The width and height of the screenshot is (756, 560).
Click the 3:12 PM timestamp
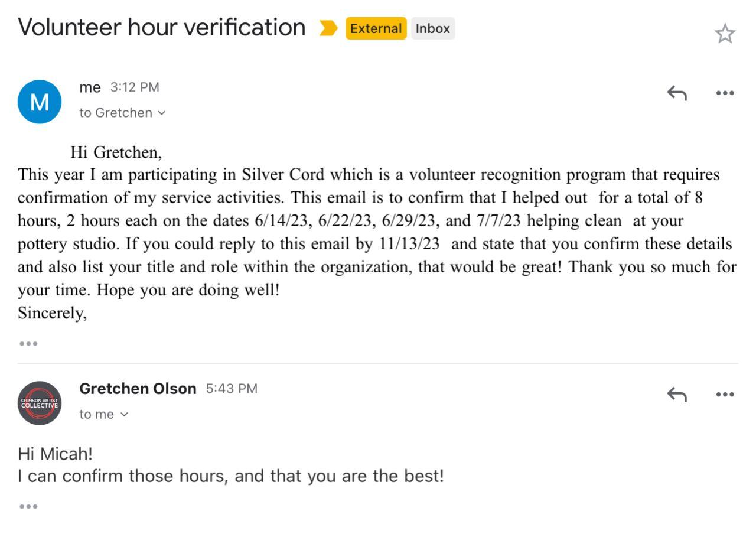[135, 87]
